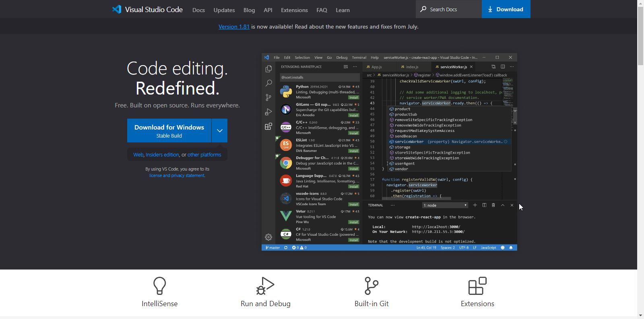Click the notification bell in the status bar

tap(511, 248)
